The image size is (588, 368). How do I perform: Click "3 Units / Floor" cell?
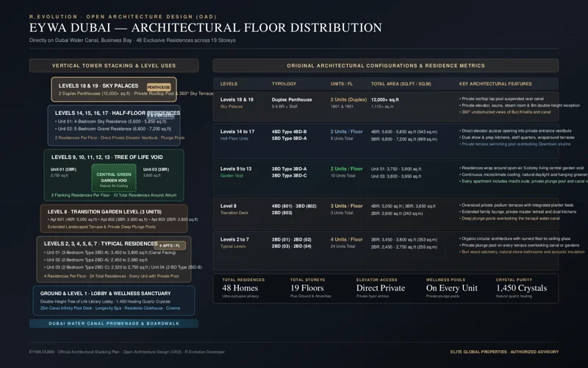pos(346,206)
